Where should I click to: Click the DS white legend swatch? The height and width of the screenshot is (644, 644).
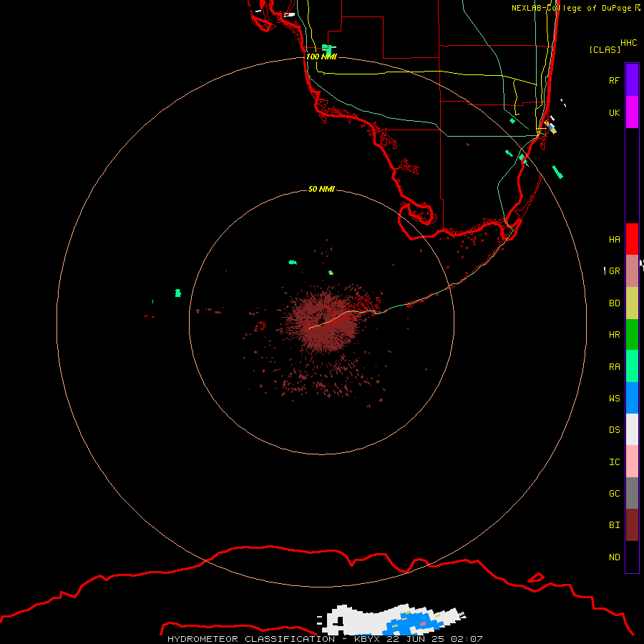click(x=632, y=429)
